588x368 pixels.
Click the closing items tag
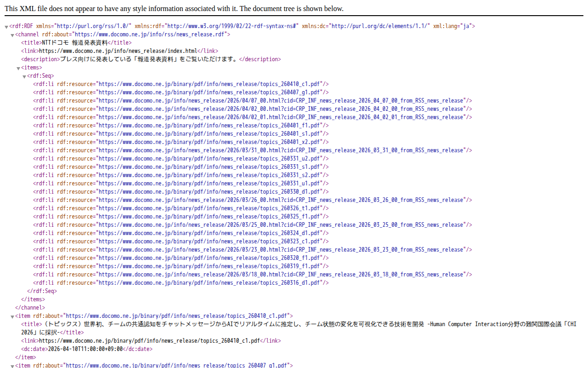pos(33,299)
